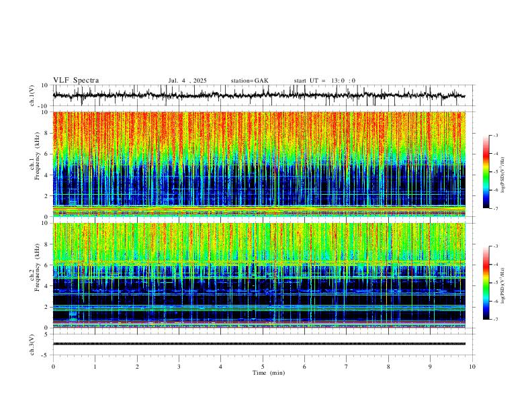Click the "ch.3(V)" axis label
The width and height of the screenshot is (532, 411).
click(x=32, y=345)
